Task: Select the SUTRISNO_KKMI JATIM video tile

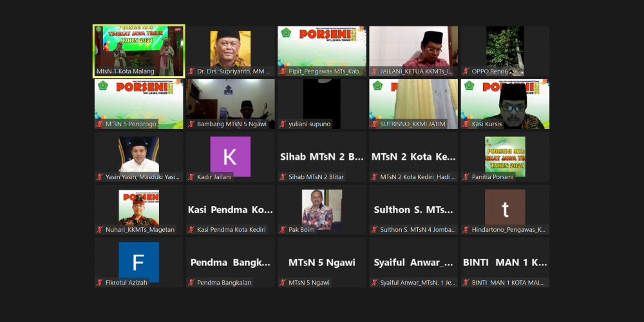Action: [x=413, y=104]
